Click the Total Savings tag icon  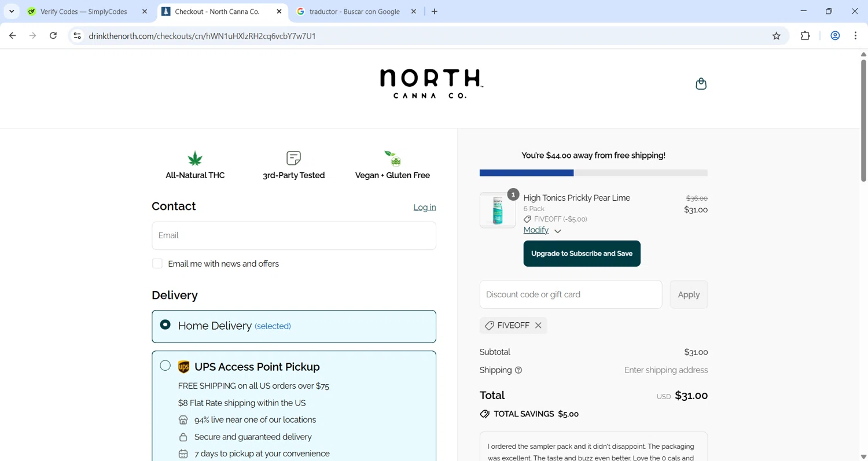(485, 414)
